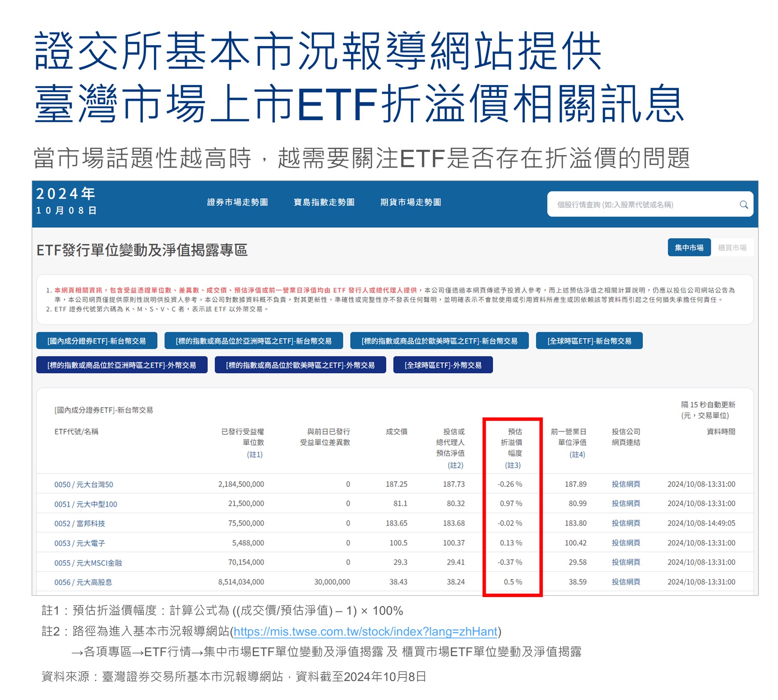Click the 0.13 % premium value
The image size is (778, 700).
point(511,543)
